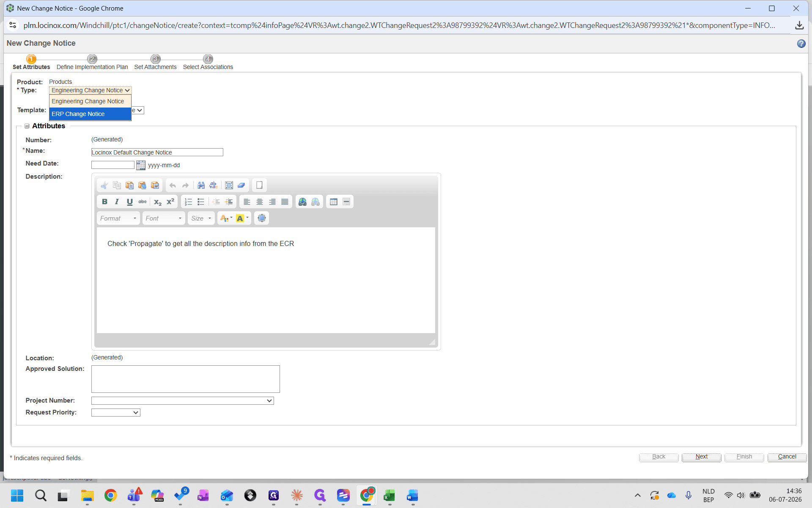Go to Set Attachments step
The image size is (812, 508).
pos(155,63)
